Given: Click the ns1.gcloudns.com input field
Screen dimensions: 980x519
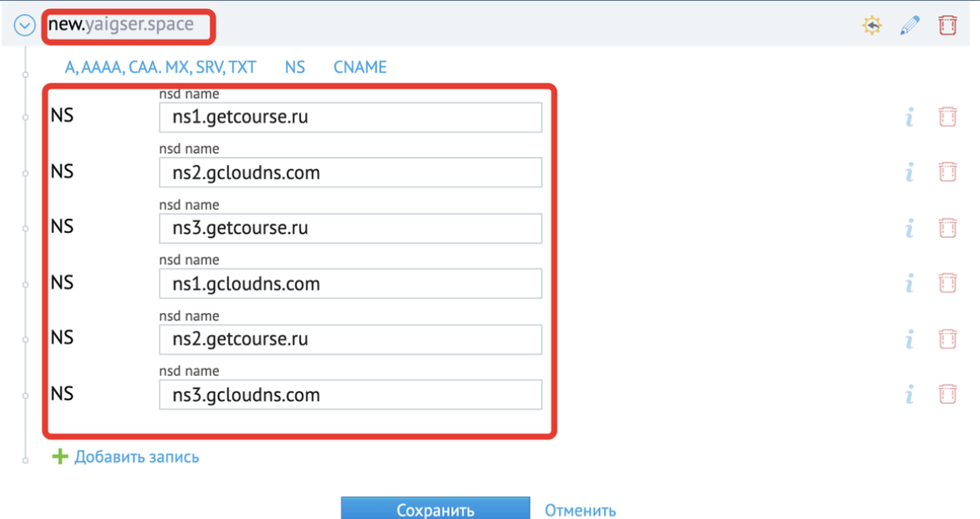Looking at the screenshot, I should coord(351,284).
